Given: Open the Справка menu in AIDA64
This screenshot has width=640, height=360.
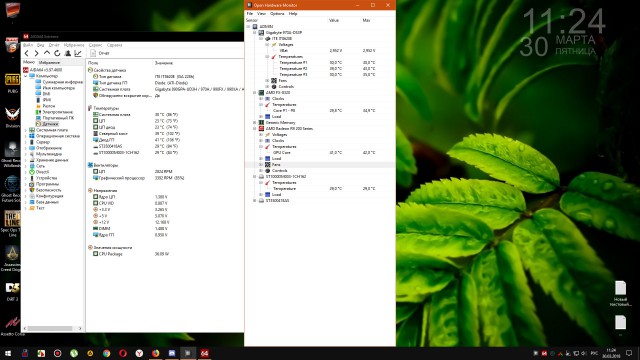Looking at the screenshot, I should 115,45.
